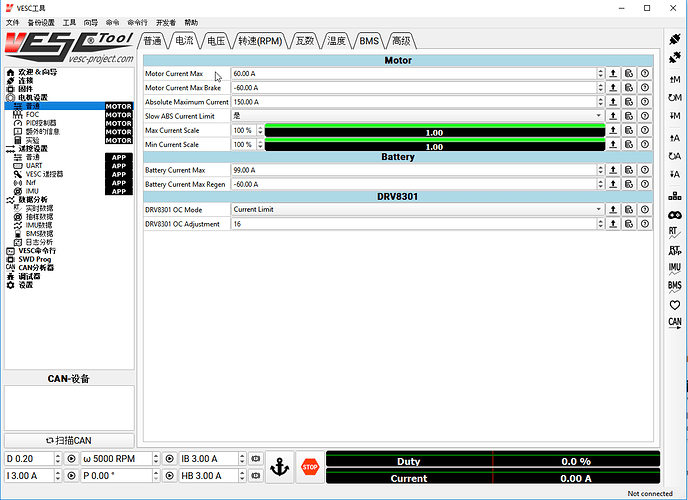Click help button for Motor Current Max
Image resolution: width=688 pixels, height=500 pixels.
tap(645, 74)
